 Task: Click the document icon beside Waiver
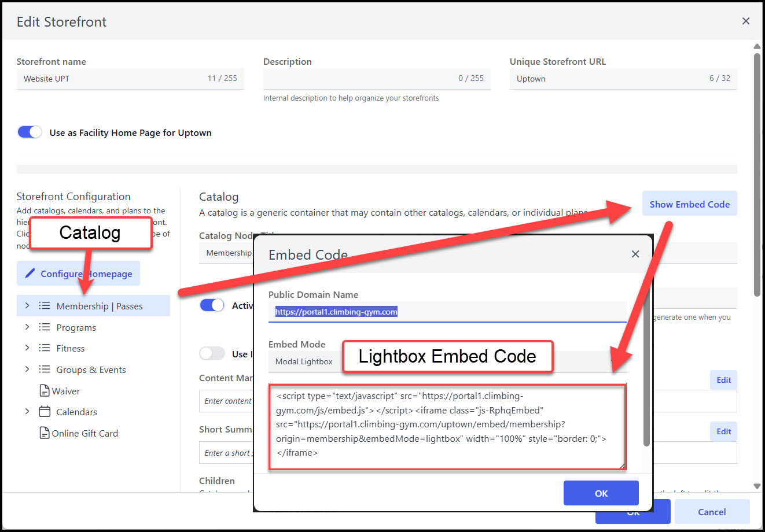[45, 391]
